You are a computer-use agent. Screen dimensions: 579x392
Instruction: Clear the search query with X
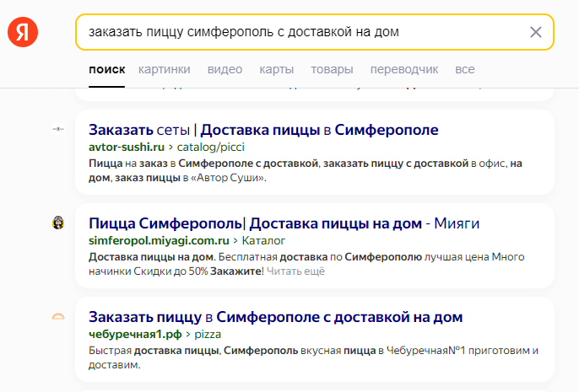[535, 32]
